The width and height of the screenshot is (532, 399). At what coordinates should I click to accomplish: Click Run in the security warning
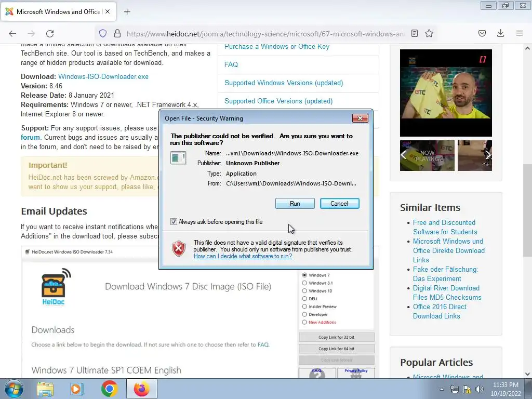click(x=295, y=203)
